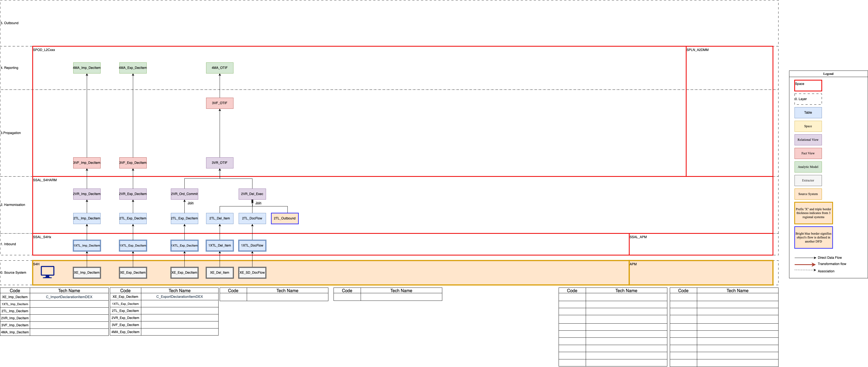
Task: Click C_ImportDeclarationItemDEX table cell
Action: pyautogui.click(x=69, y=297)
